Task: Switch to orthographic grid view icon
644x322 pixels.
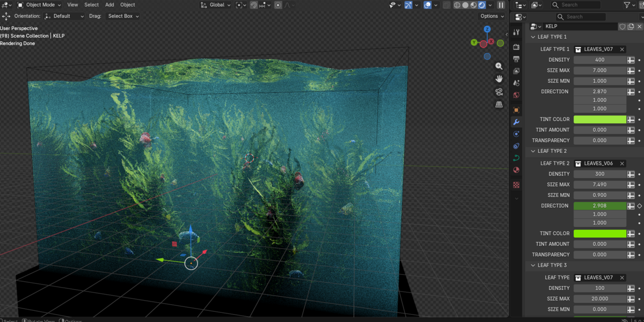Action: coord(499,105)
